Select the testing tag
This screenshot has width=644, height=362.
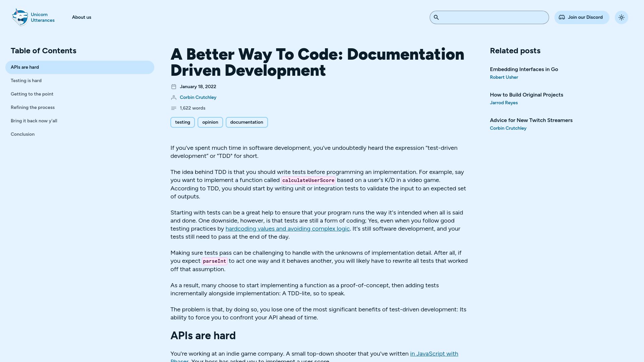(x=182, y=122)
